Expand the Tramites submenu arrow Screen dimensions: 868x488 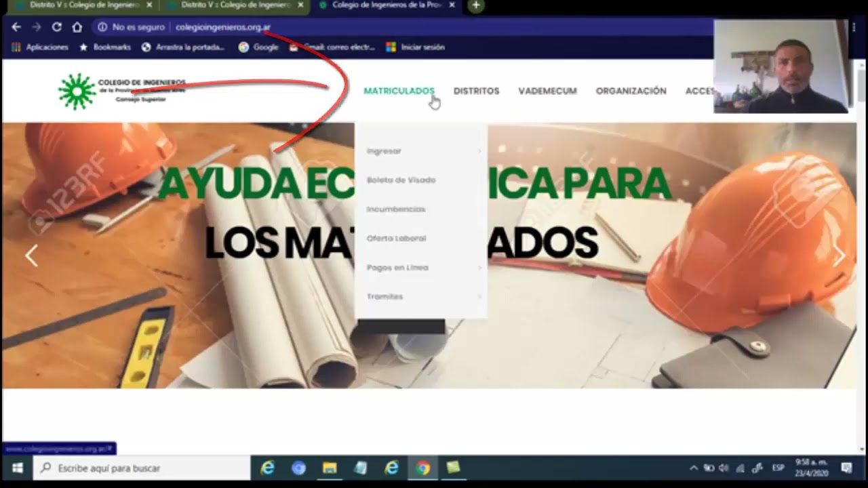[x=479, y=297]
